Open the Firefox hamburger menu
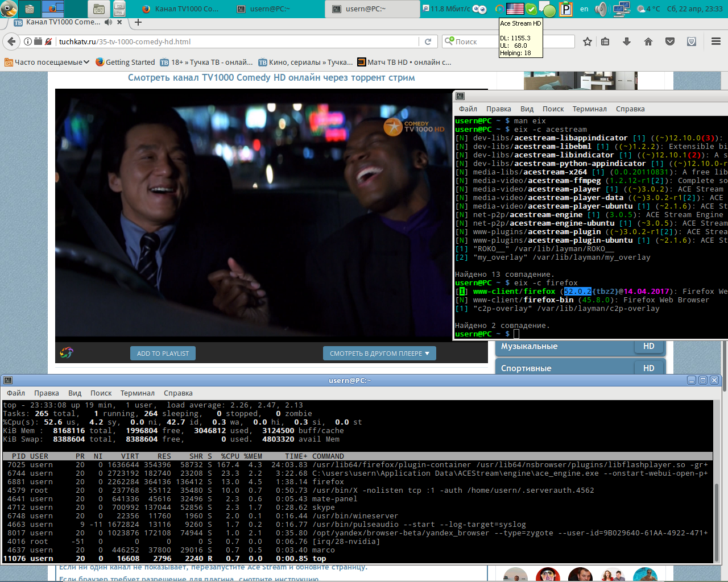 click(x=716, y=41)
